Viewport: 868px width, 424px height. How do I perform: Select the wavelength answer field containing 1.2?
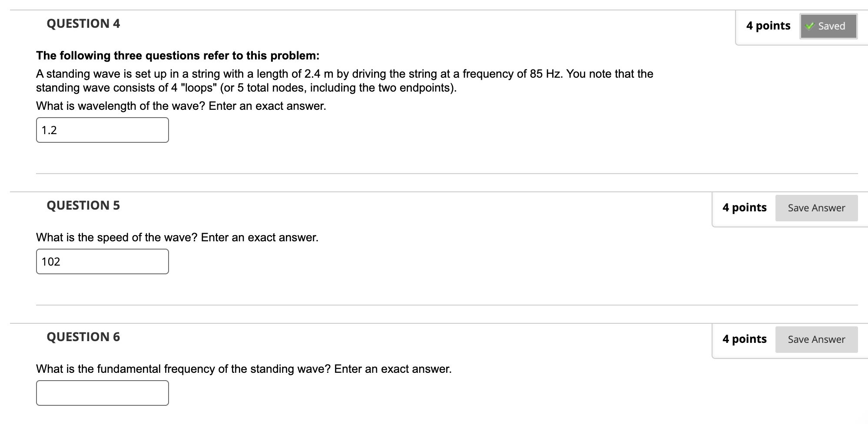click(102, 130)
